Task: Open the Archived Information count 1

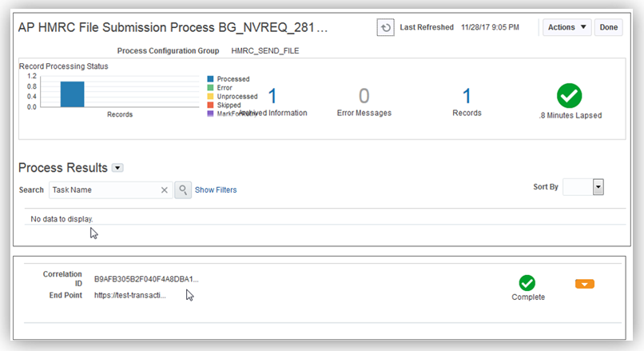Action: click(272, 96)
